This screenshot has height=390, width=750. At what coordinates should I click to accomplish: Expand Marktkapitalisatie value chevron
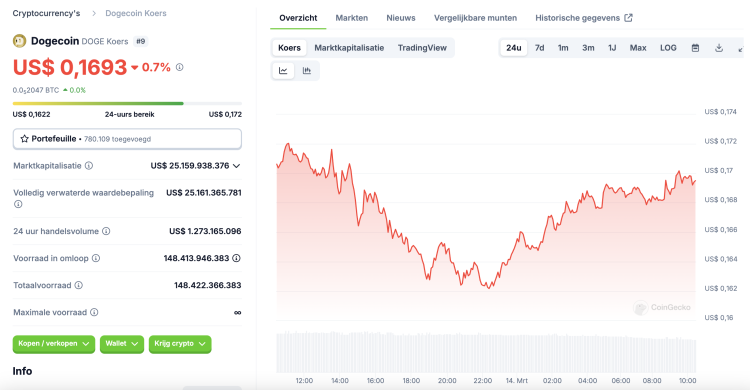click(236, 166)
